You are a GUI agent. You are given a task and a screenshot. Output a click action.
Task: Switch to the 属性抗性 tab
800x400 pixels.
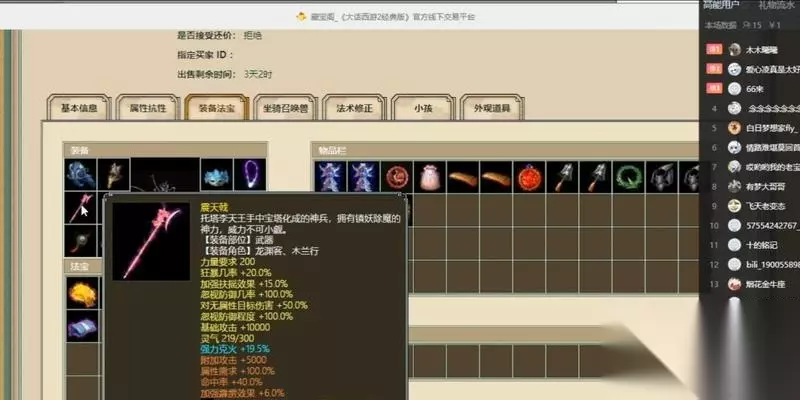click(x=148, y=108)
